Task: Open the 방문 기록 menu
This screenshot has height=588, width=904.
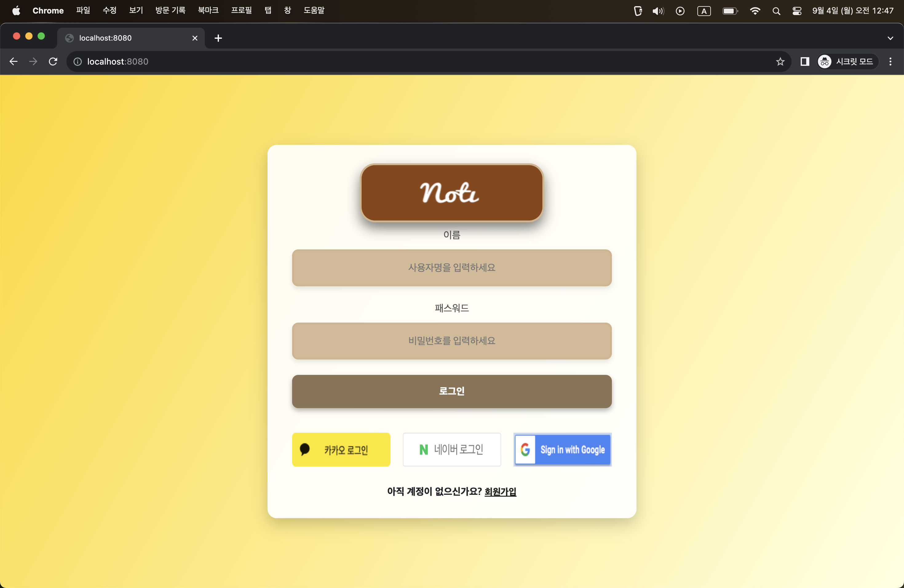Action: point(170,10)
